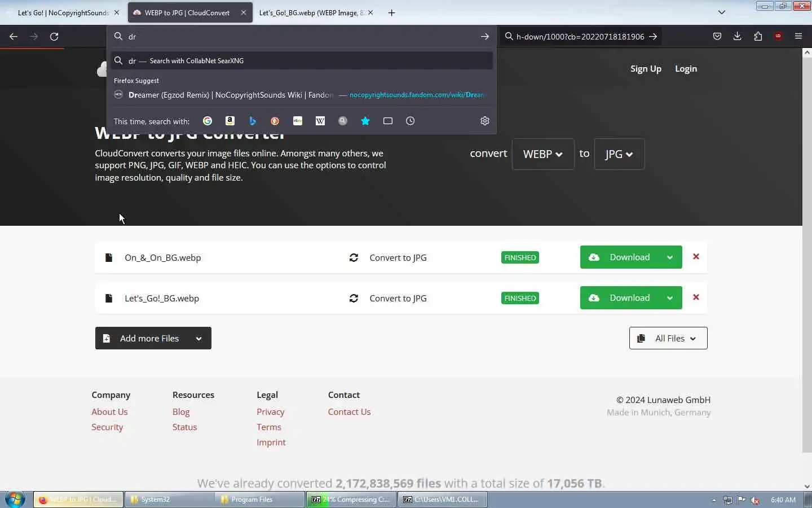The width and height of the screenshot is (812, 508).
Task: Open search settings gear icon
Action: pos(485,121)
